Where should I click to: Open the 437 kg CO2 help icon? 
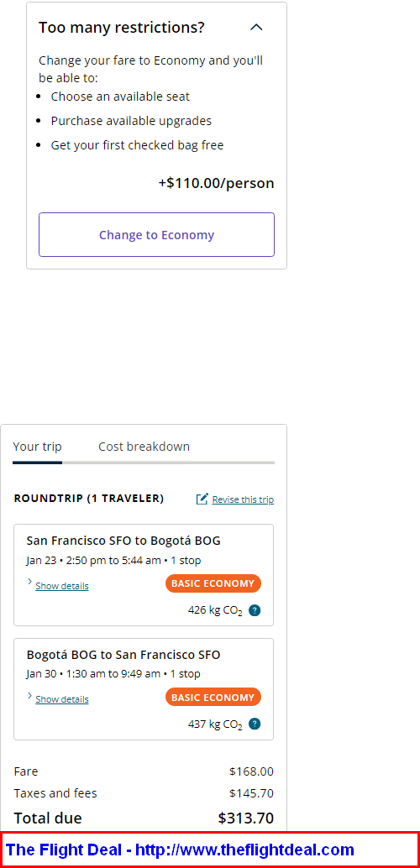[x=255, y=724]
